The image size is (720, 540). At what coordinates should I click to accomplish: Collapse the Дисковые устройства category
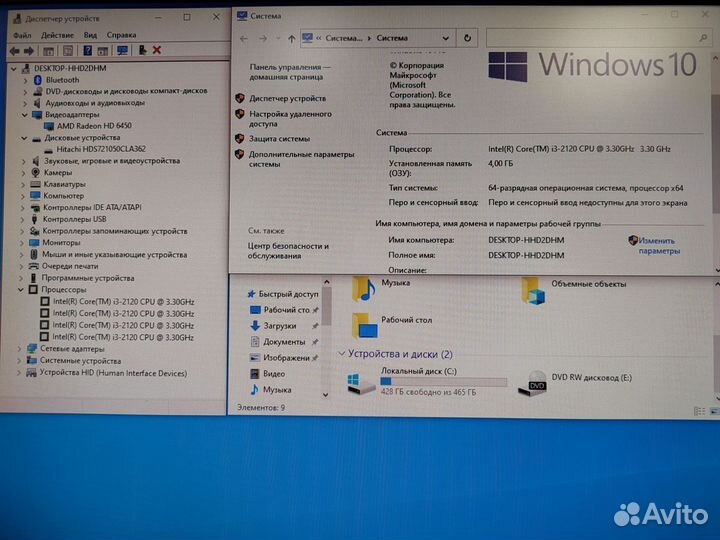pyautogui.click(x=24, y=138)
